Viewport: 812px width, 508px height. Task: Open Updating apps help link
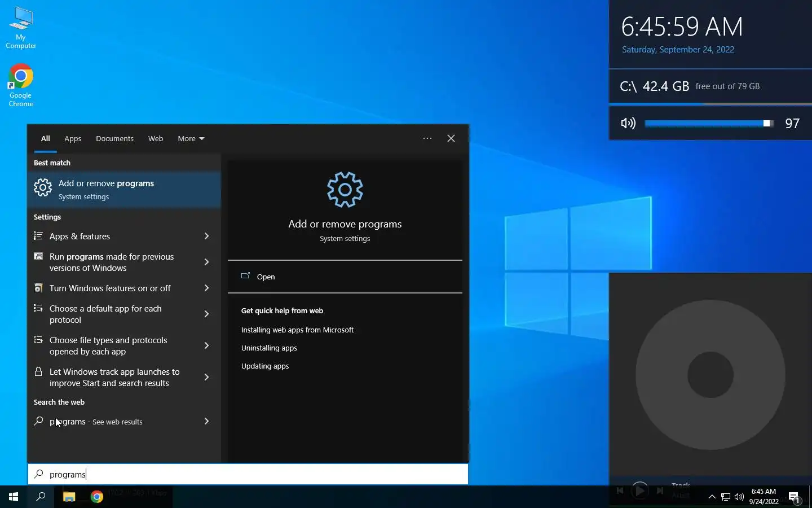[265, 366]
